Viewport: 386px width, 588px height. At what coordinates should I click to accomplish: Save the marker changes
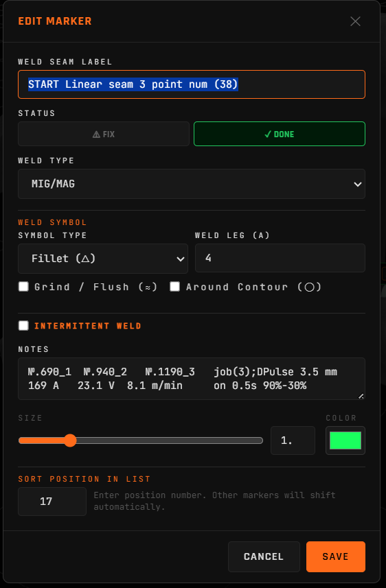(x=336, y=556)
